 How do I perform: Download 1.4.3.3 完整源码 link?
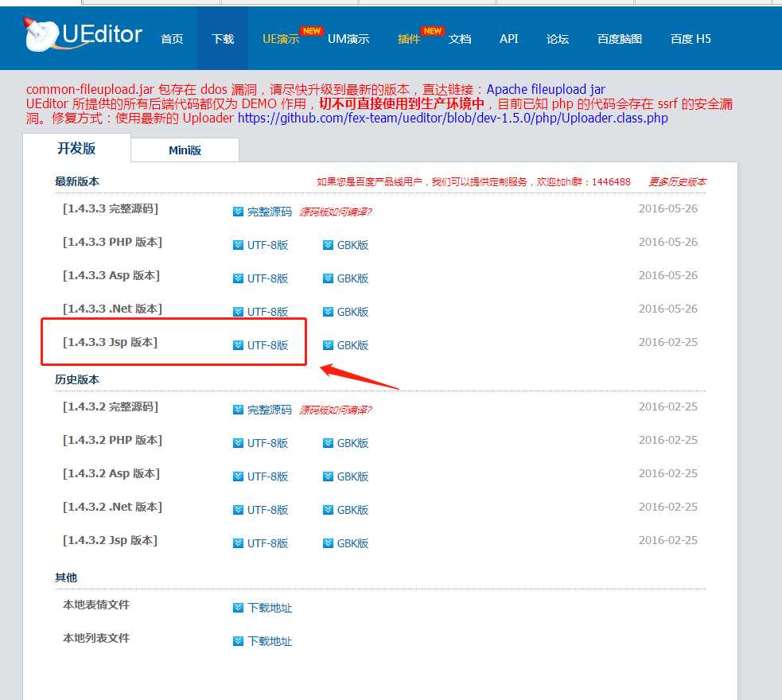pyautogui.click(x=270, y=212)
